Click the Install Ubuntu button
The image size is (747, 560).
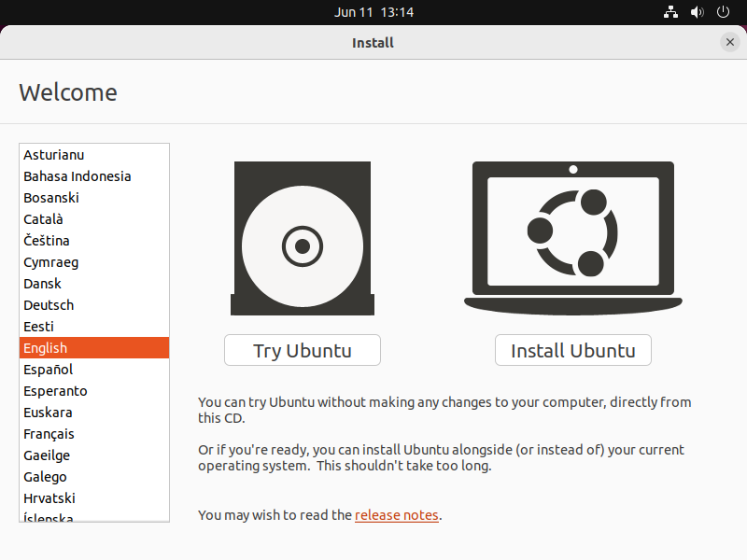[x=573, y=351]
